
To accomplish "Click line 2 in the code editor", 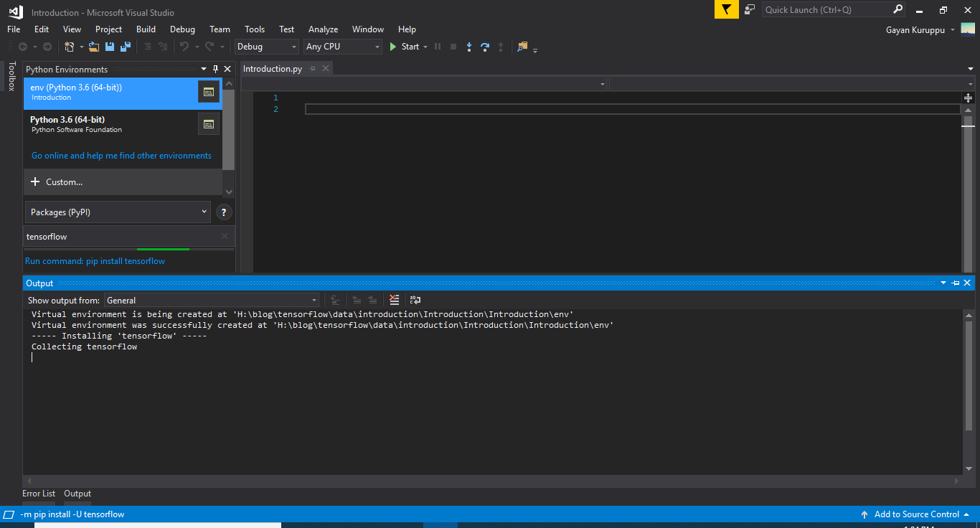I will (632, 109).
